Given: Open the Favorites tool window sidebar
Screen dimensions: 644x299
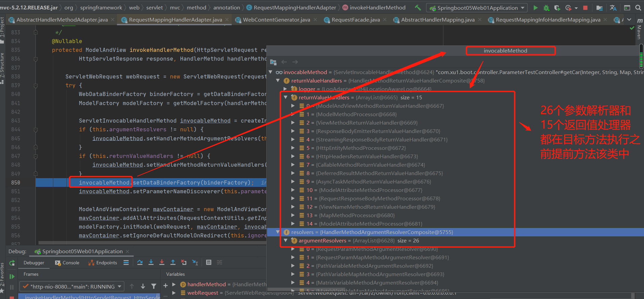Looking at the screenshot, I should [x=2, y=278].
